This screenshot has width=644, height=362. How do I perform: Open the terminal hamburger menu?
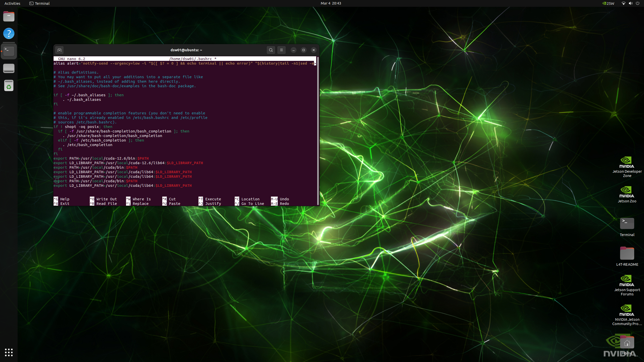tap(281, 50)
